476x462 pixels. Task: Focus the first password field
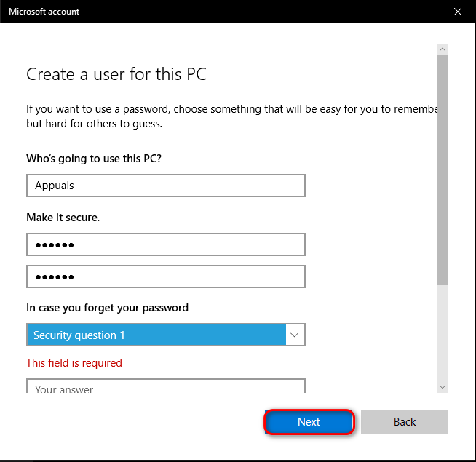click(165, 245)
